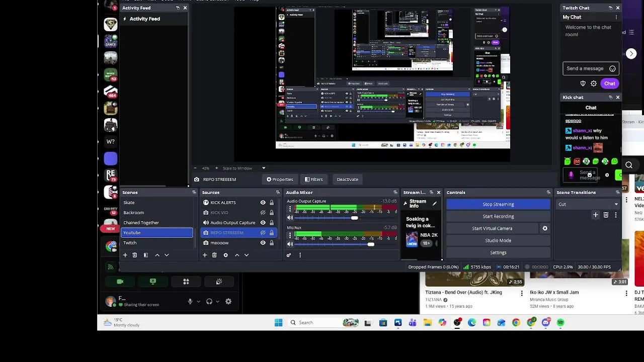Move the selected source up
Screen dimensions: 644x362
[x=237, y=255]
